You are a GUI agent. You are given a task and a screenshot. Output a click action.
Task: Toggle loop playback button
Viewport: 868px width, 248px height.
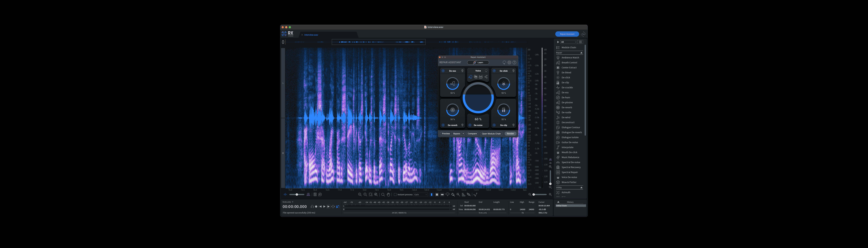pos(333,207)
